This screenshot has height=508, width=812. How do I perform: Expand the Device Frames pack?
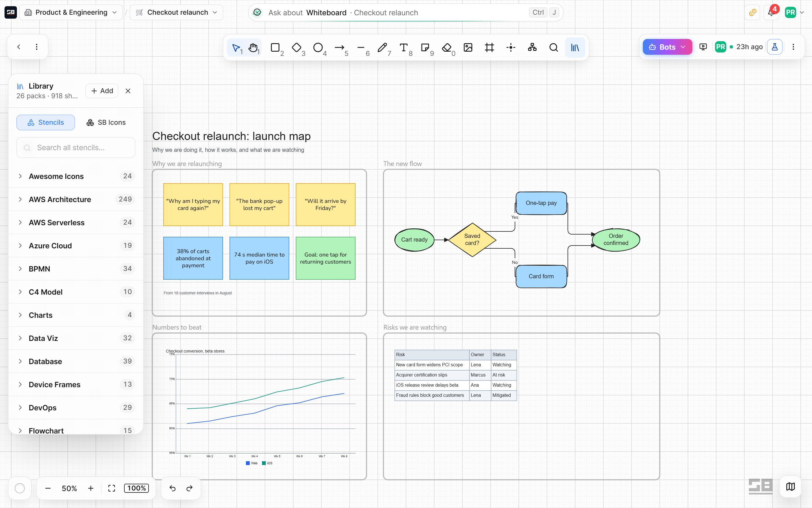(x=76, y=385)
